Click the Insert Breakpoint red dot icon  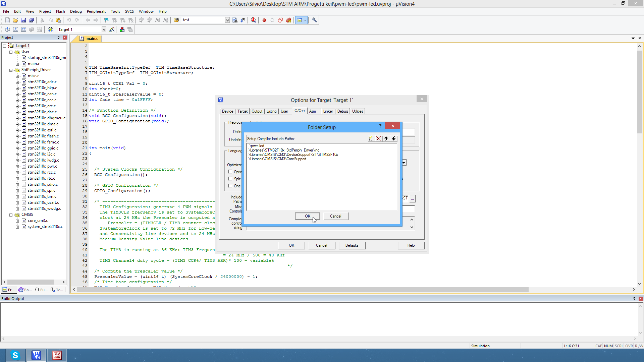coord(264,20)
